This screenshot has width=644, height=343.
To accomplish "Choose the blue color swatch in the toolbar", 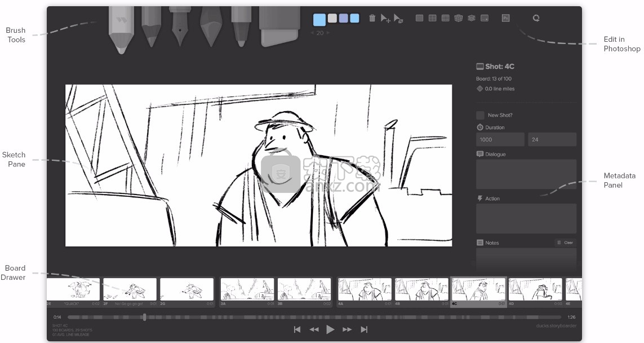I will 319,19.
